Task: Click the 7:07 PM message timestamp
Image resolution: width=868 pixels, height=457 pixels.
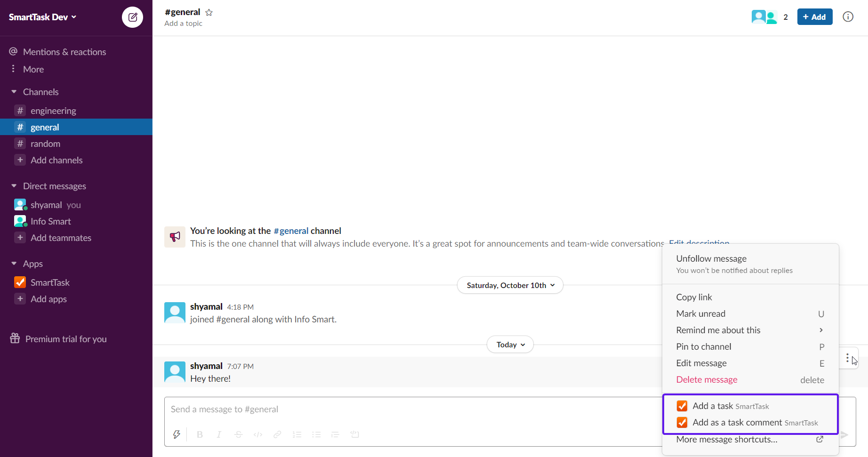Action: (241, 366)
